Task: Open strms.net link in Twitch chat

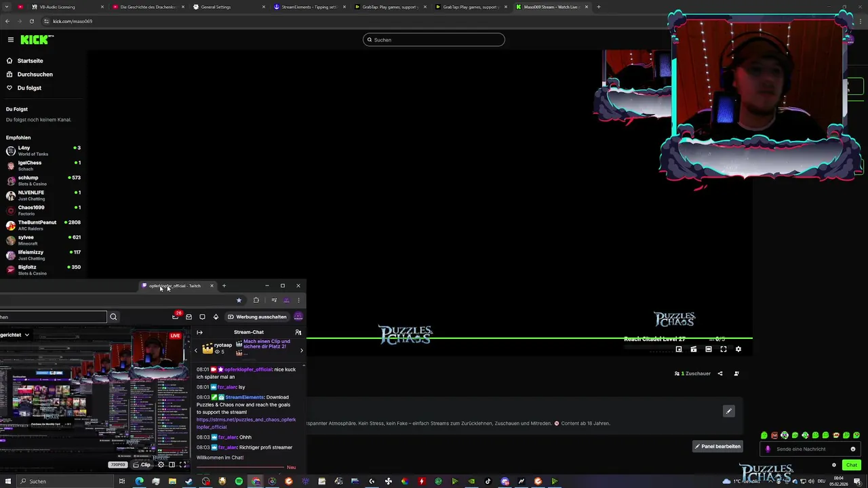Action: point(246,423)
